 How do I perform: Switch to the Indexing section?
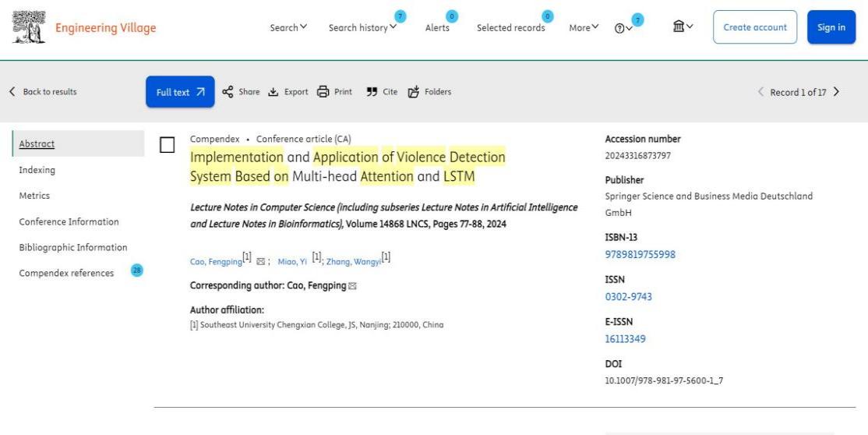[37, 170]
